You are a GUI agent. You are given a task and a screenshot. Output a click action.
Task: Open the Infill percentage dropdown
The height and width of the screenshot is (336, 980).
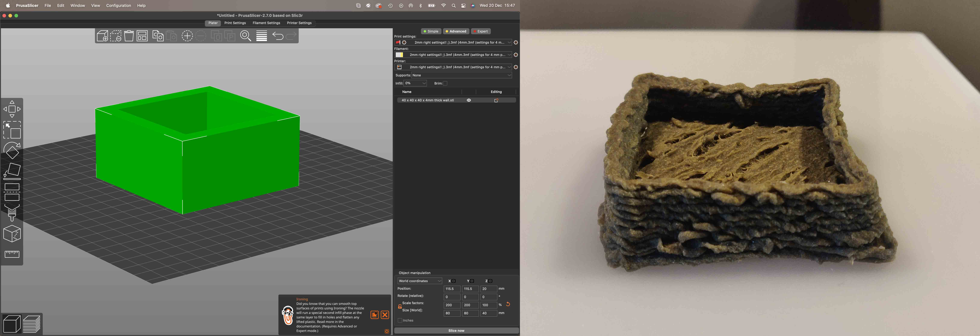[415, 83]
